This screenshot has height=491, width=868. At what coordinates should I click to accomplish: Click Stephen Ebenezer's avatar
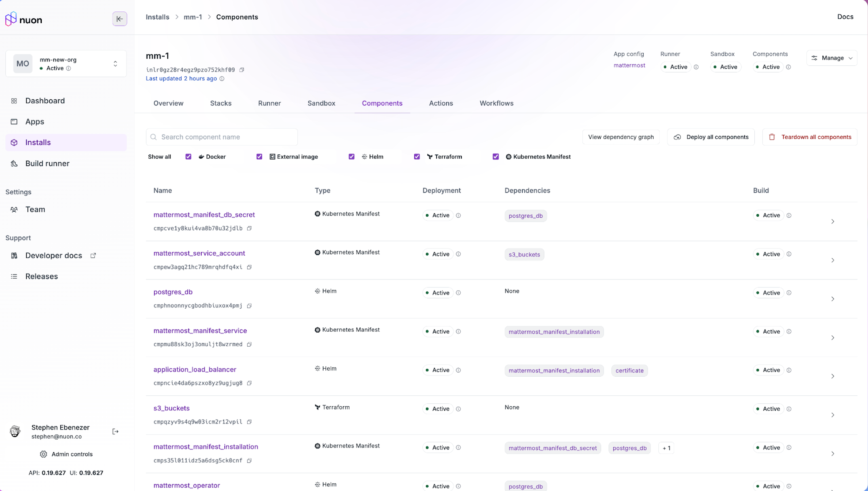pyautogui.click(x=15, y=431)
